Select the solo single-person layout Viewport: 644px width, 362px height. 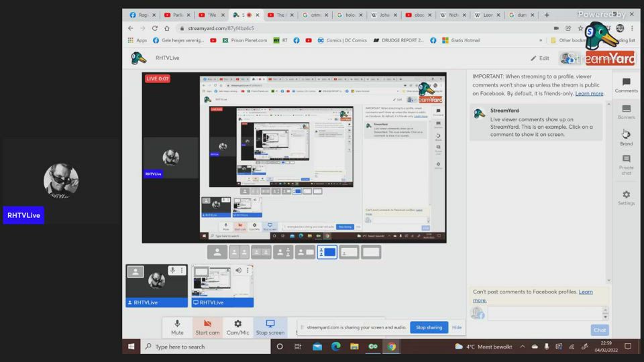[x=217, y=252]
